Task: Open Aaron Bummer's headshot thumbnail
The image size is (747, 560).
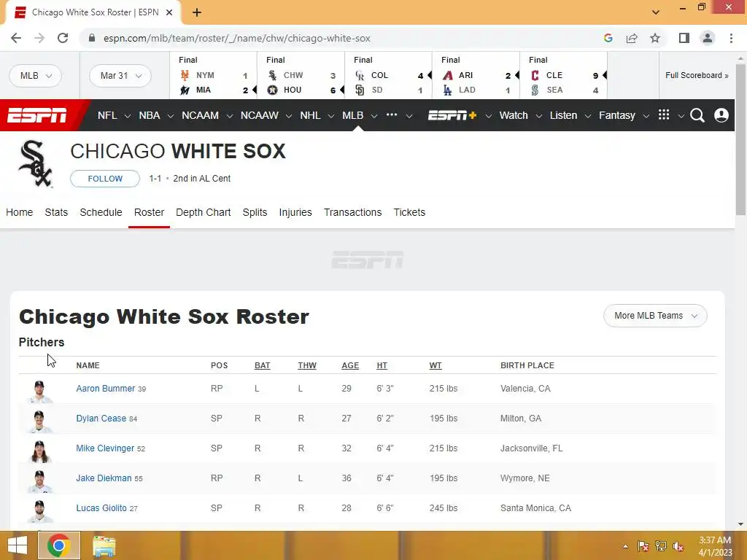Action: point(39,392)
